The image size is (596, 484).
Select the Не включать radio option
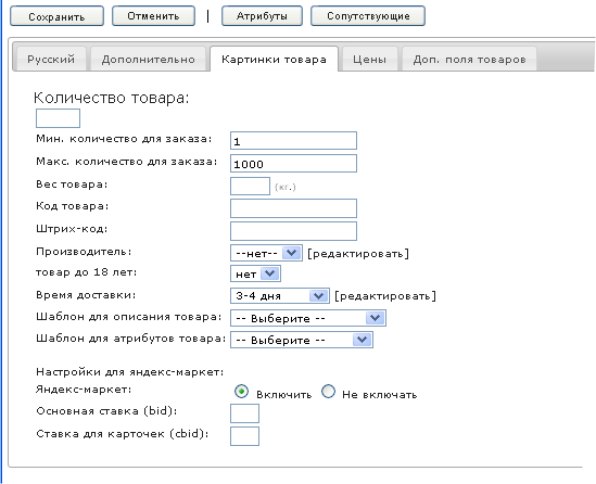328,391
